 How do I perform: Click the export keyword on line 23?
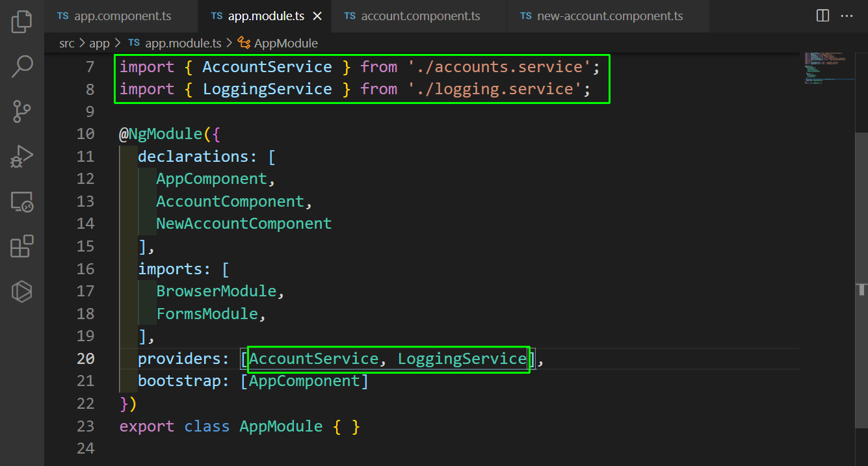click(147, 426)
